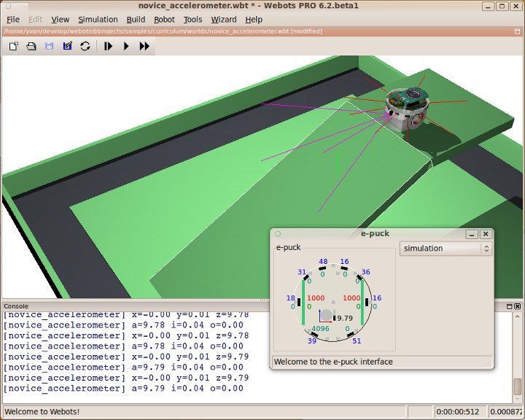Click the accelerometer axes icon in e-puck diagram
This screenshot has width=525, height=420.
(326, 316)
